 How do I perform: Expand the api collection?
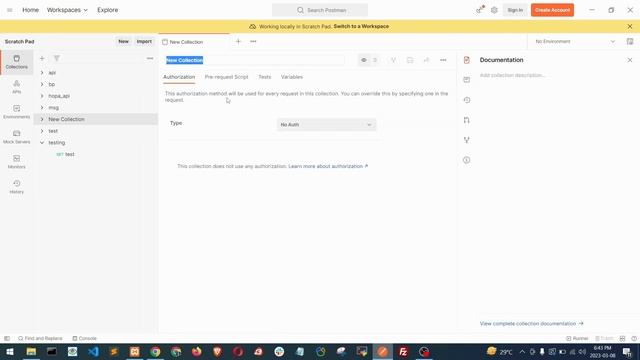42,73
